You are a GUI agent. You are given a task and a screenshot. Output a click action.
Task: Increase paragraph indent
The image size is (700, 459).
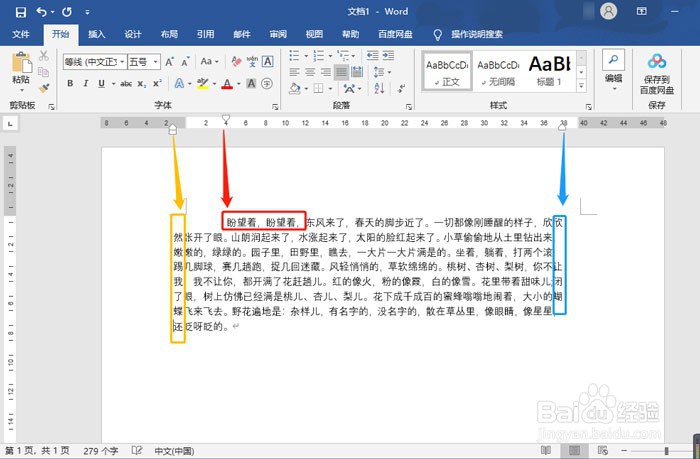point(388,55)
